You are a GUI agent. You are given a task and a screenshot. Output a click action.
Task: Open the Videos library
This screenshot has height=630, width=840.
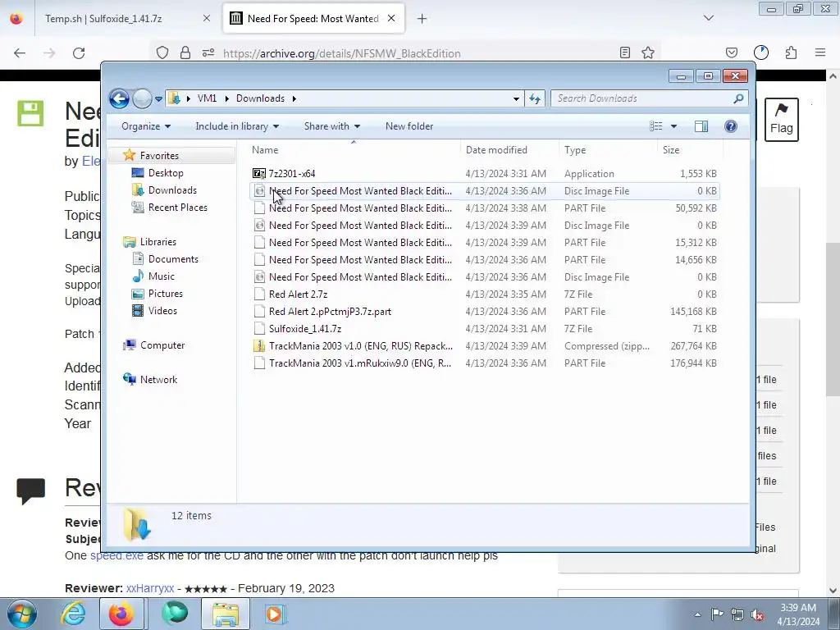(x=162, y=311)
